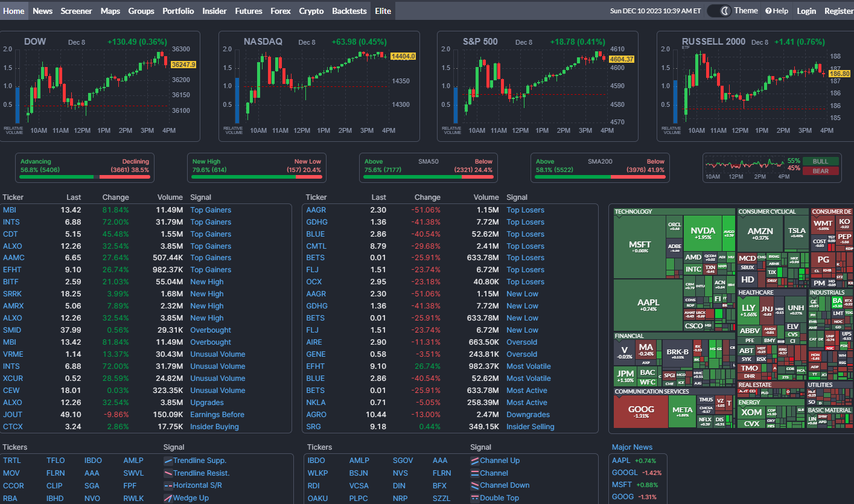Open the BITF ticker link
The height and width of the screenshot is (504, 854).
click(x=11, y=282)
